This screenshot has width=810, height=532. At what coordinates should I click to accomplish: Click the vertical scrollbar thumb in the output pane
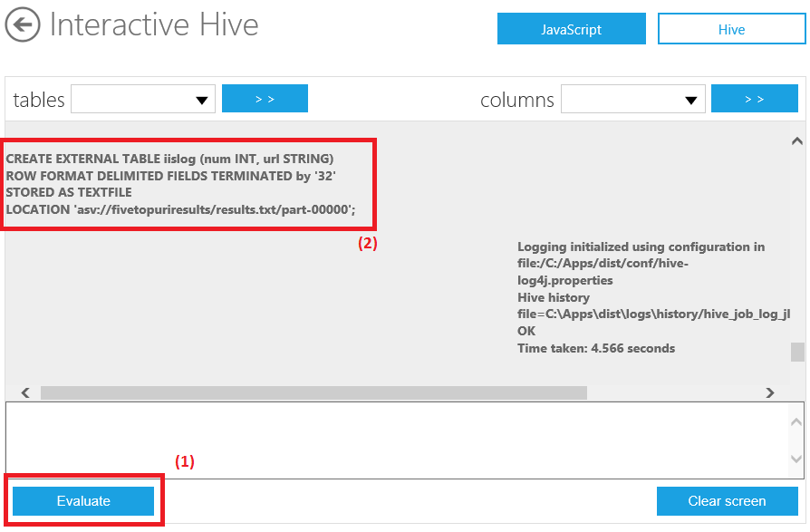pyautogui.click(x=796, y=352)
